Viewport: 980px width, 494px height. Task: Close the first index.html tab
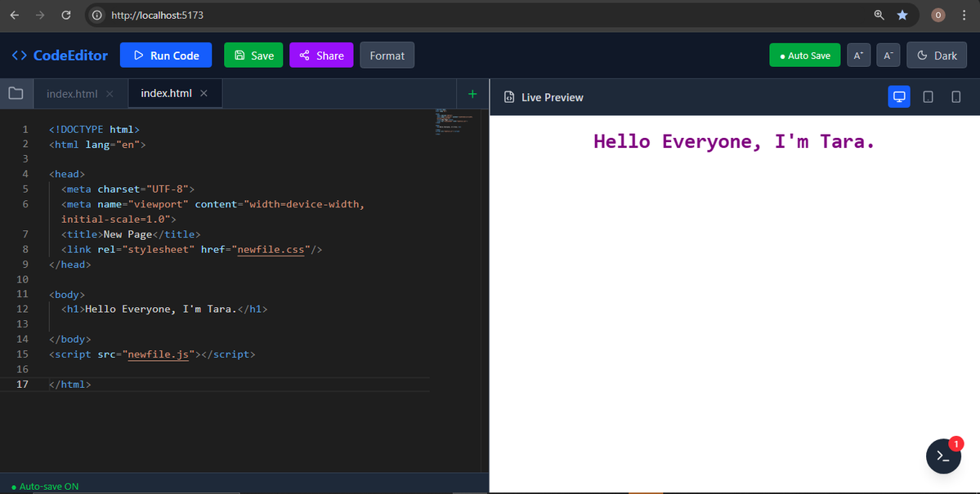coord(110,94)
